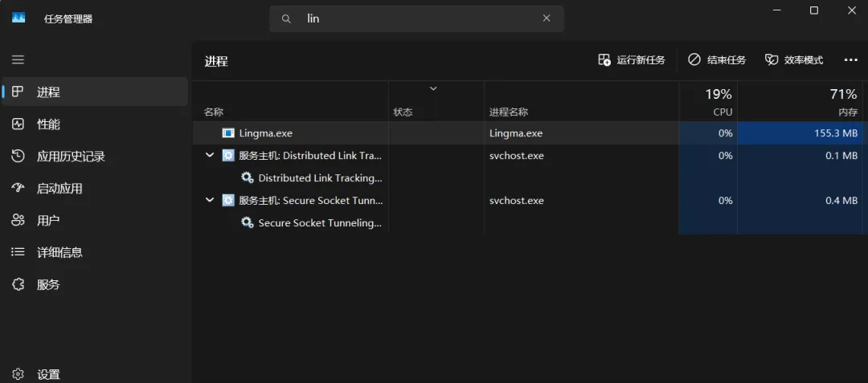Image resolution: width=868 pixels, height=383 pixels.
Task: Sort by the CPU column header
Action: [708, 102]
